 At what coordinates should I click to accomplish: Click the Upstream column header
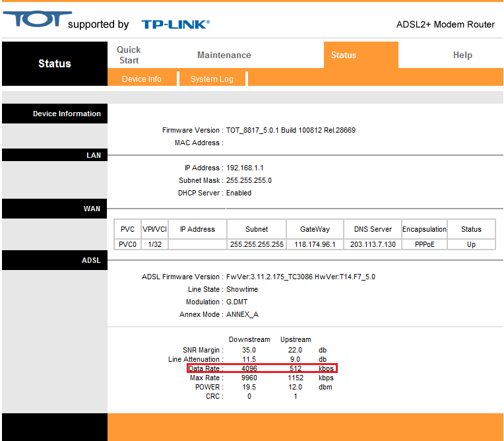(296, 340)
